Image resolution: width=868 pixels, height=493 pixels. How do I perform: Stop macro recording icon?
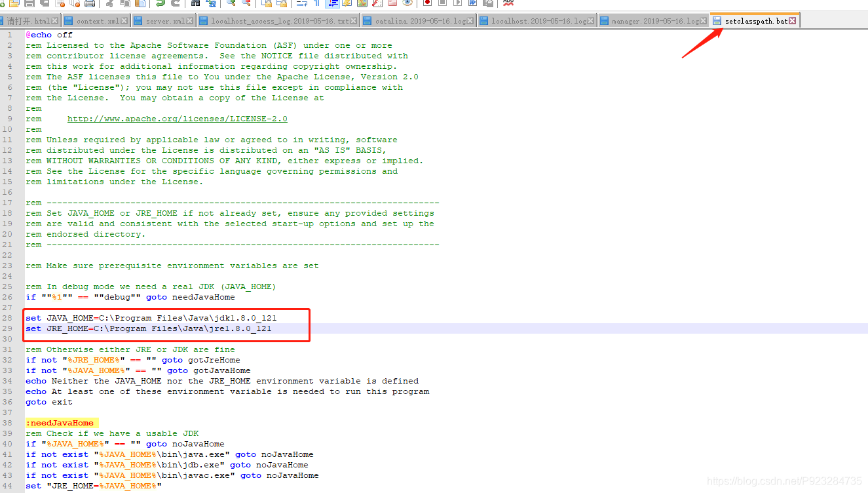point(442,3)
